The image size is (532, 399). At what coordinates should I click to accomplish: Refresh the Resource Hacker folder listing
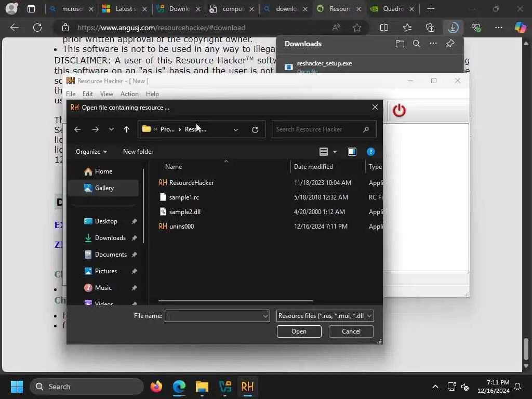point(255,129)
